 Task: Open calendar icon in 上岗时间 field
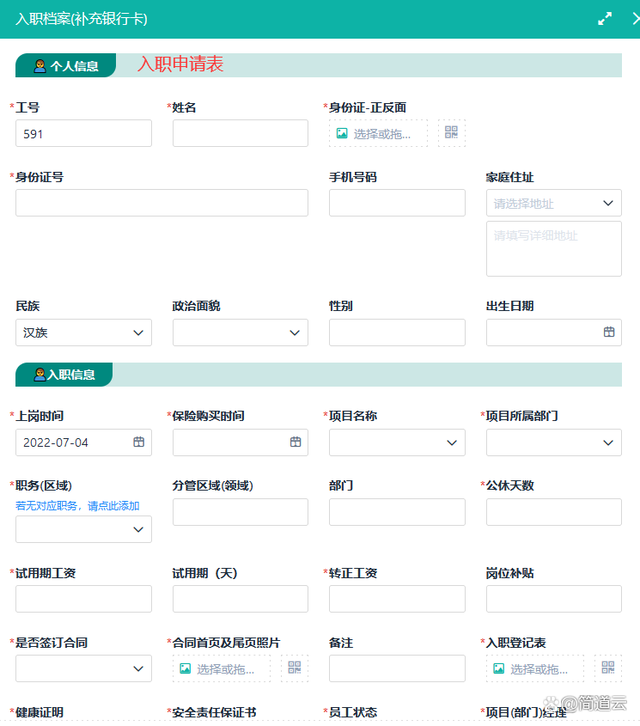click(x=139, y=442)
